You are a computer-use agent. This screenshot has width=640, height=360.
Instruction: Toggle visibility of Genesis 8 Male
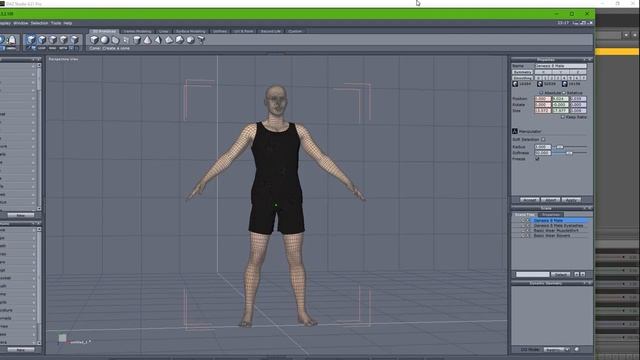[x=523, y=220]
